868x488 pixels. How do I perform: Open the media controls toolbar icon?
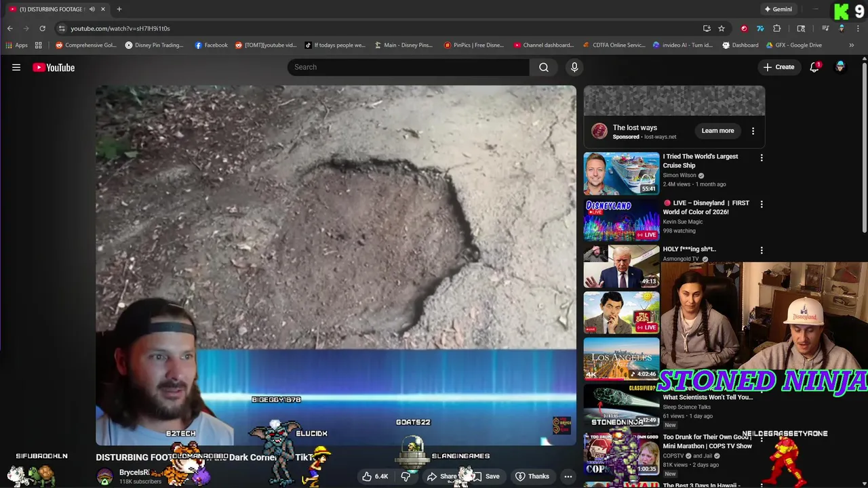(825, 28)
